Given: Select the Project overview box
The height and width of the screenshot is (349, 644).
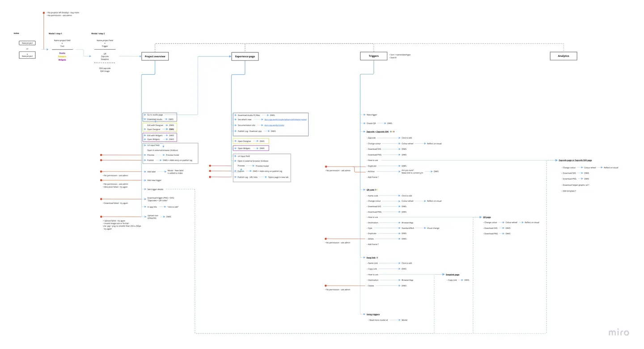Looking at the screenshot, I should click(155, 56).
